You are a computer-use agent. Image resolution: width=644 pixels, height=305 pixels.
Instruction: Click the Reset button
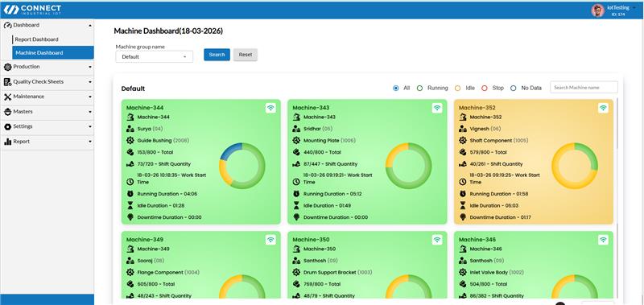[246, 55]
